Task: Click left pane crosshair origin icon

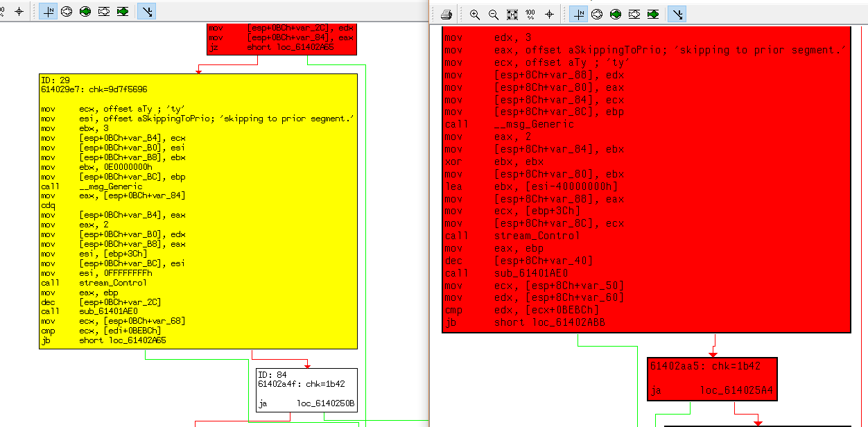Action: click(x=19, y=12)
